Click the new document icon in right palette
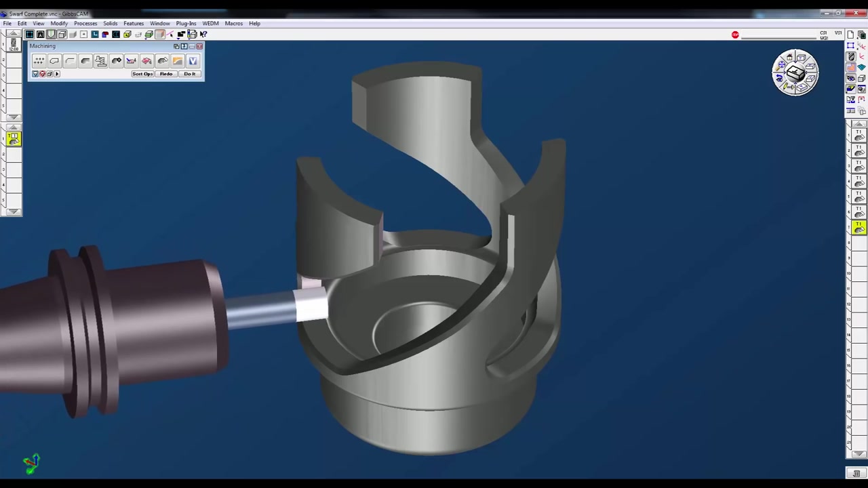The height and width of the screenshot is (488, 868). [850, 35]
